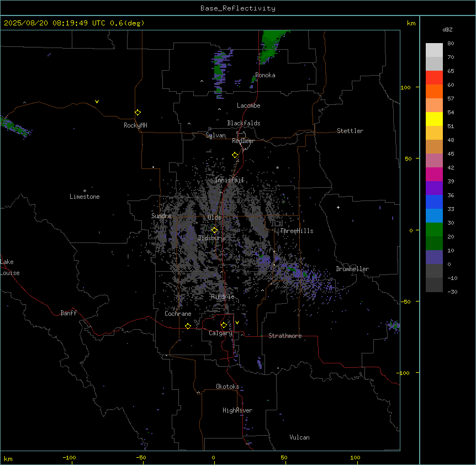Click the ThreeHills city label
The height and width of the screenshot is (465, 476).
coord(297,231)
